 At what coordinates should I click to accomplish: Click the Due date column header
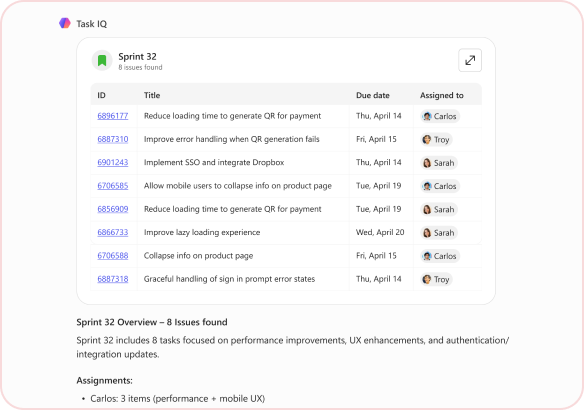click(x=372, y=95)
